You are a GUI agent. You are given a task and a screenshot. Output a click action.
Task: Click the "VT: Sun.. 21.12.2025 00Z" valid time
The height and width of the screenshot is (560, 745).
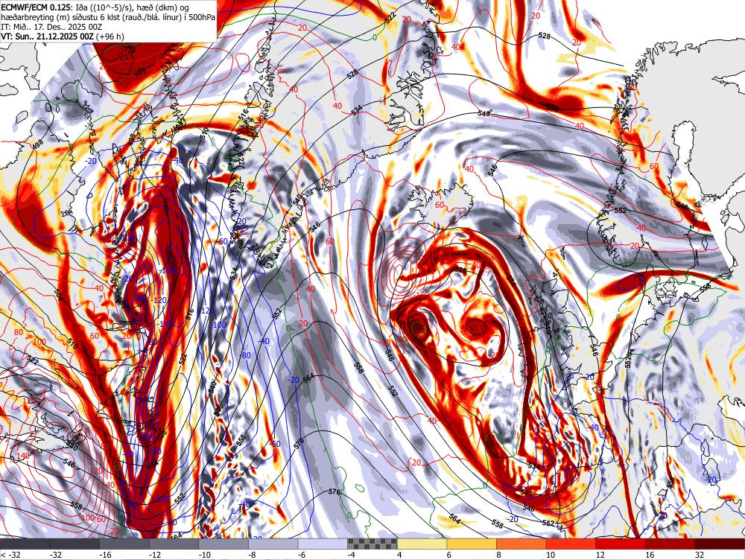[x=48, y=36]
